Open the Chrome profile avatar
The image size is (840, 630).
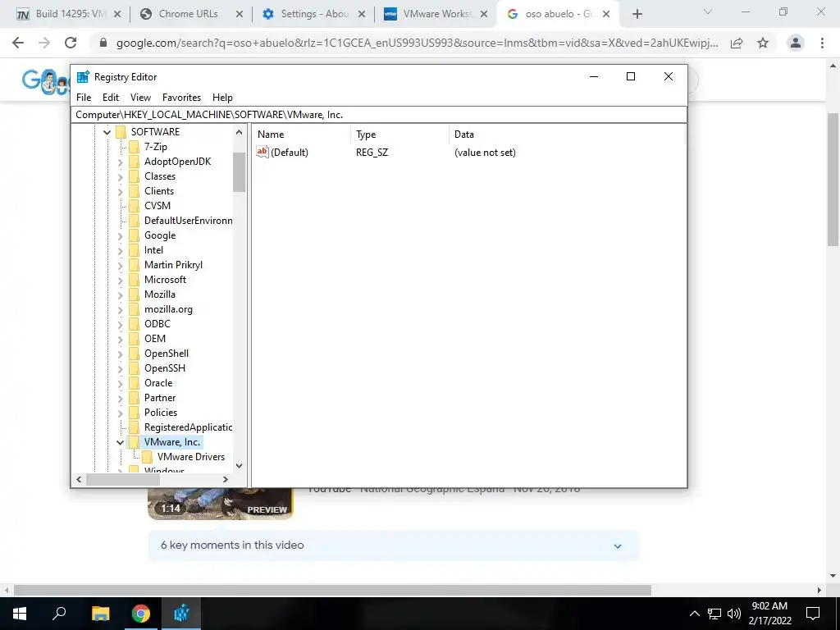pyautogui.click(x=796, y=43)
